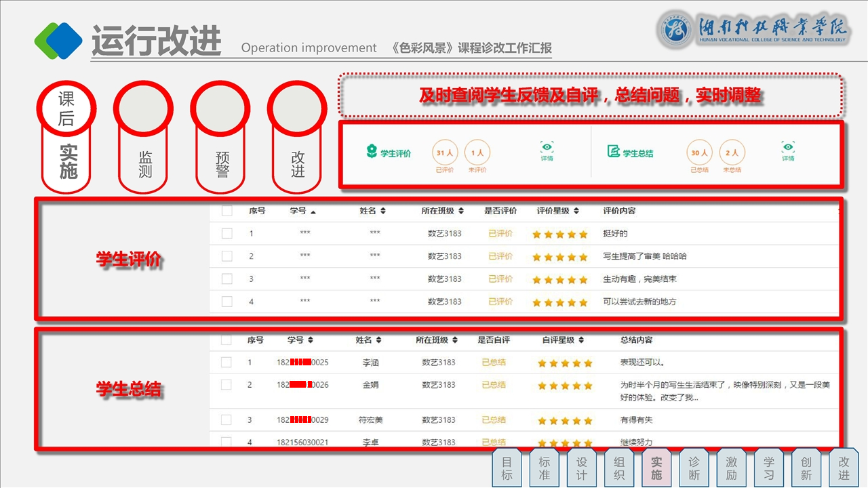Open the 目标 bottom navigation tab
The height and width of the screenshot is (488, 868).
(x=507, y=468)
